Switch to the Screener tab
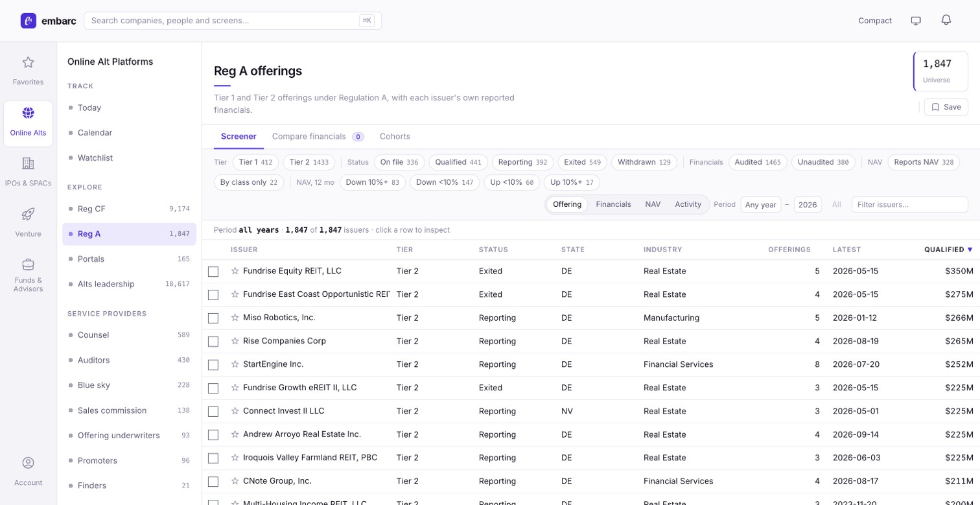The height and width of the screenshot is (505, 980). pyautogui.click(x=239, y=137)
